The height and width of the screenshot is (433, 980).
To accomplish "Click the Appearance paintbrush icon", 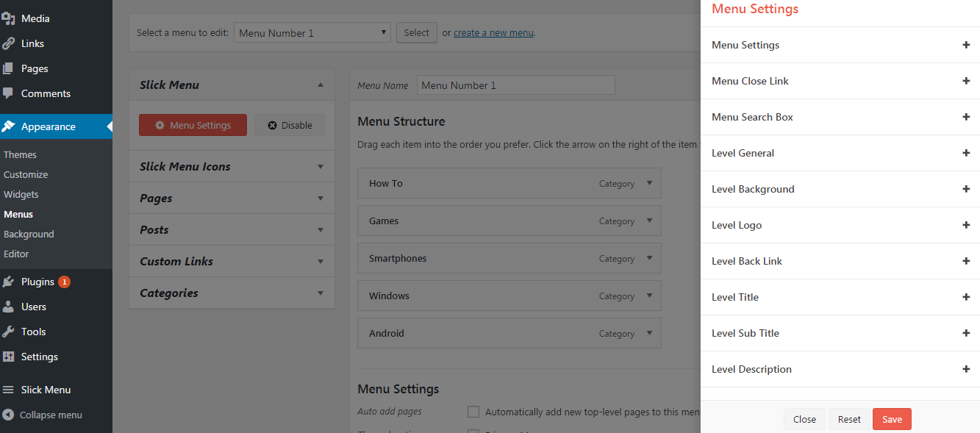I will tap(8, 126).
